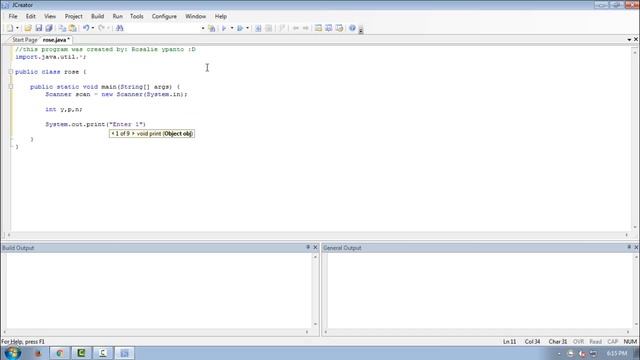Undo the last edit with the Undo icon
The height and width of the screenshot is (360, 640).
click(x=86, y=28)
